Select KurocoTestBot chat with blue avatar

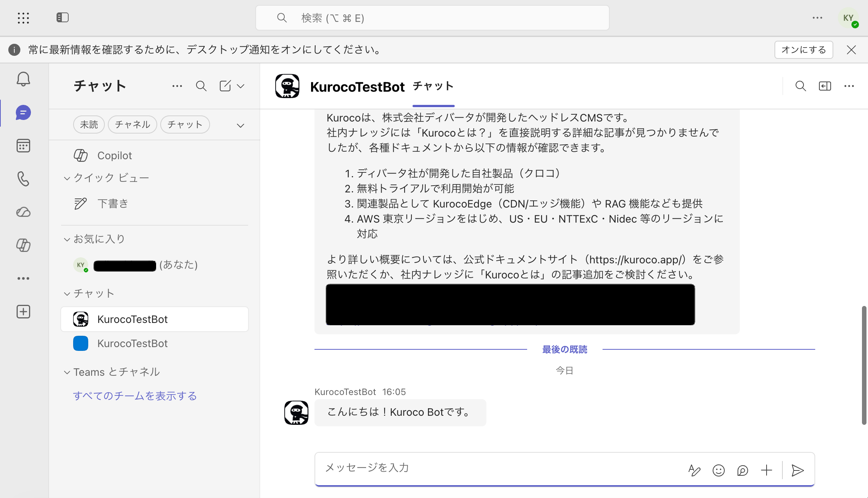click(x=155, y=343)
